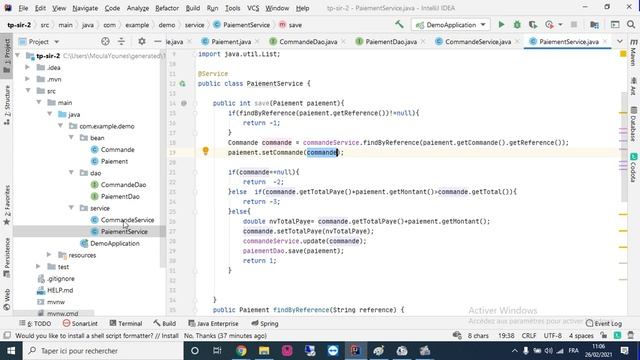Run DemoApplication with the green play icon
640x360 pixels.
coord(501,24)
